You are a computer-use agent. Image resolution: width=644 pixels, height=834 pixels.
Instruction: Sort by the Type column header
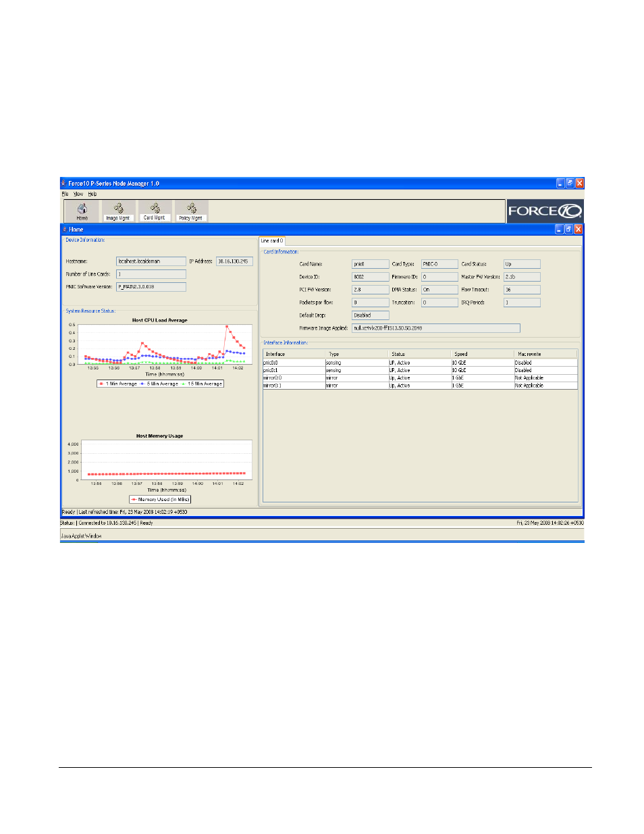tap(357, 354)
